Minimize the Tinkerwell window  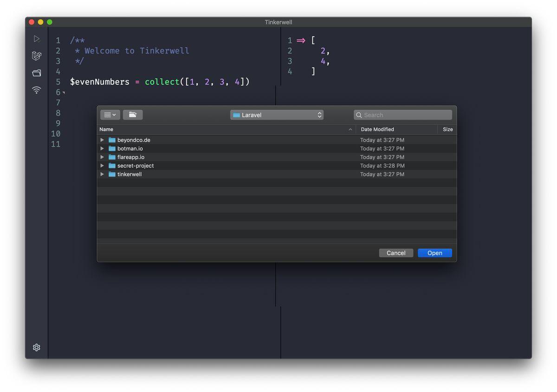[40, 22]
